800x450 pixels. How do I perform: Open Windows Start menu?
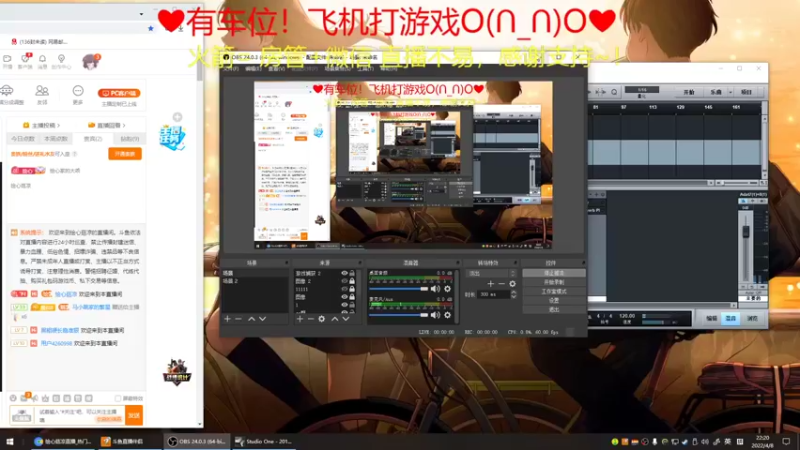click(10, 441)
